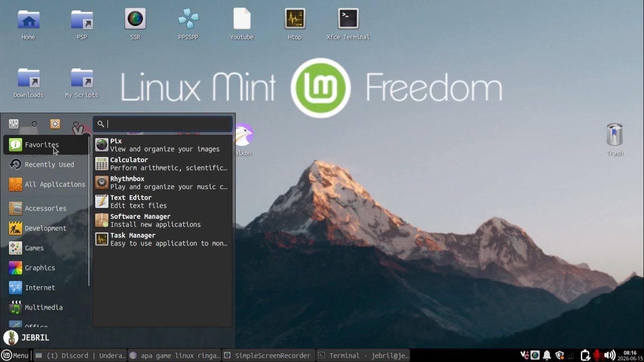Switch to the Discord window in taskbar
This screenshot has width=644, height=362.
[80, 355]
